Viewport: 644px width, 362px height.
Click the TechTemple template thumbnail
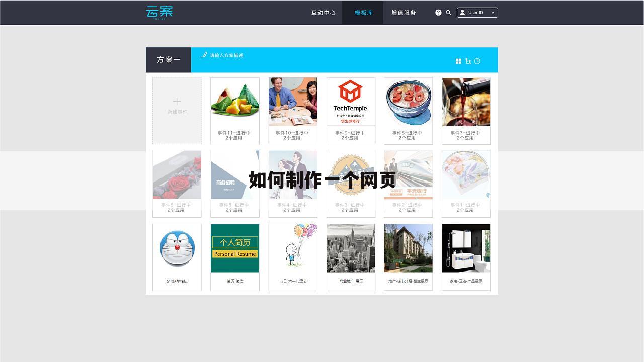coord(351,102)
